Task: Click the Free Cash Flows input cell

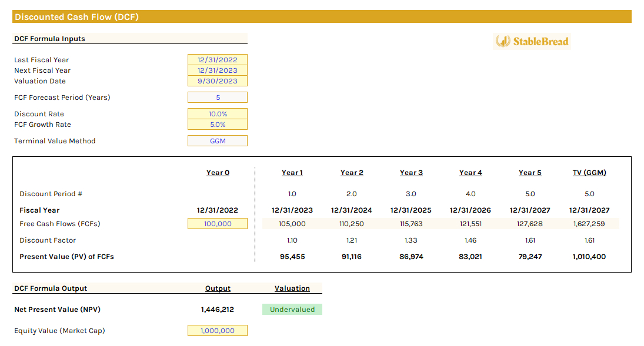Action: [217, 223]
